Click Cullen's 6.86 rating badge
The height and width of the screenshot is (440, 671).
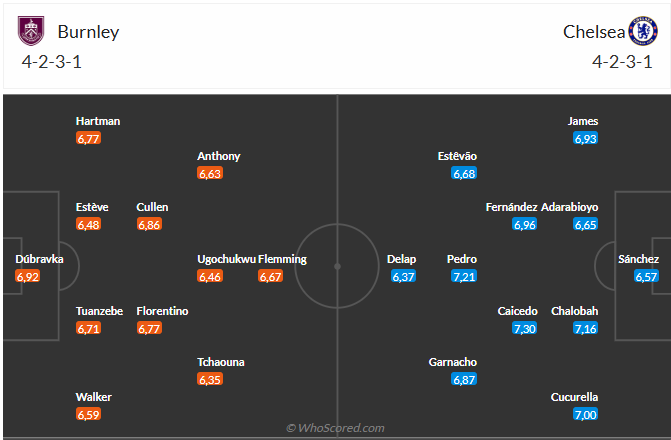(x=149, y=224)
